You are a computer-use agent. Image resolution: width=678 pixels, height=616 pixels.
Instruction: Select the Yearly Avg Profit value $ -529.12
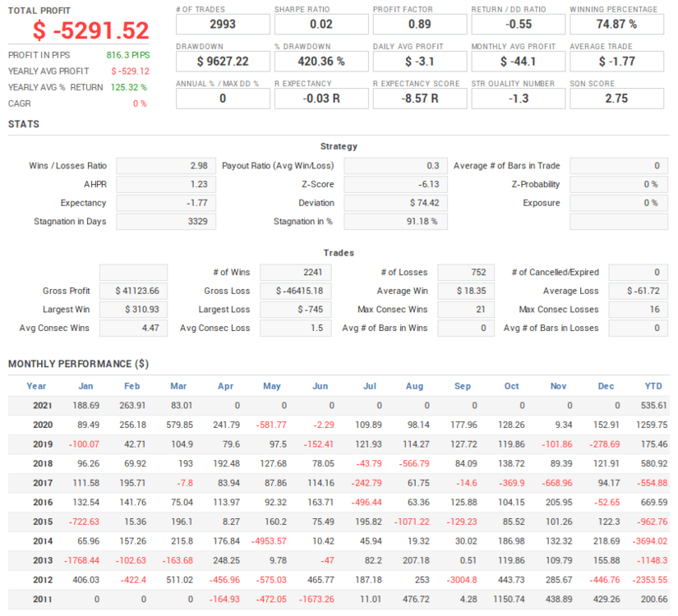pyautogui.click(x=130, y=71)
